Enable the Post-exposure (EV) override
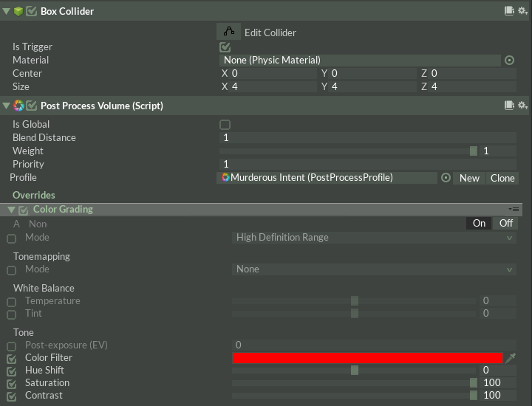Screen dimensions: 532x406 point(12,346)
